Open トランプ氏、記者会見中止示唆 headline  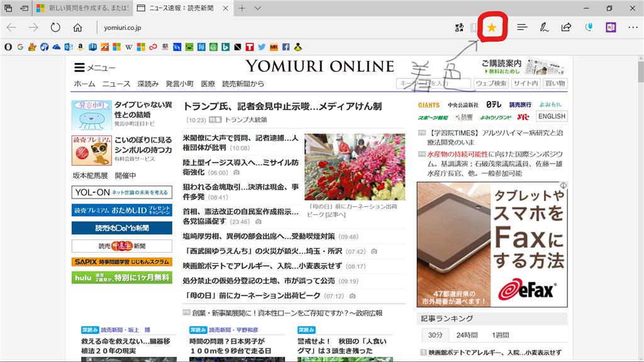tap(282, 106)
